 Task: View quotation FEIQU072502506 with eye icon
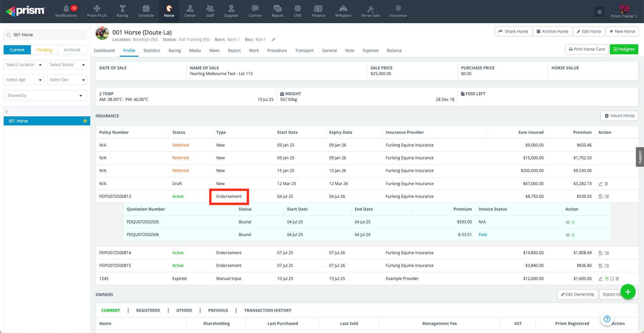click(568, 235)
